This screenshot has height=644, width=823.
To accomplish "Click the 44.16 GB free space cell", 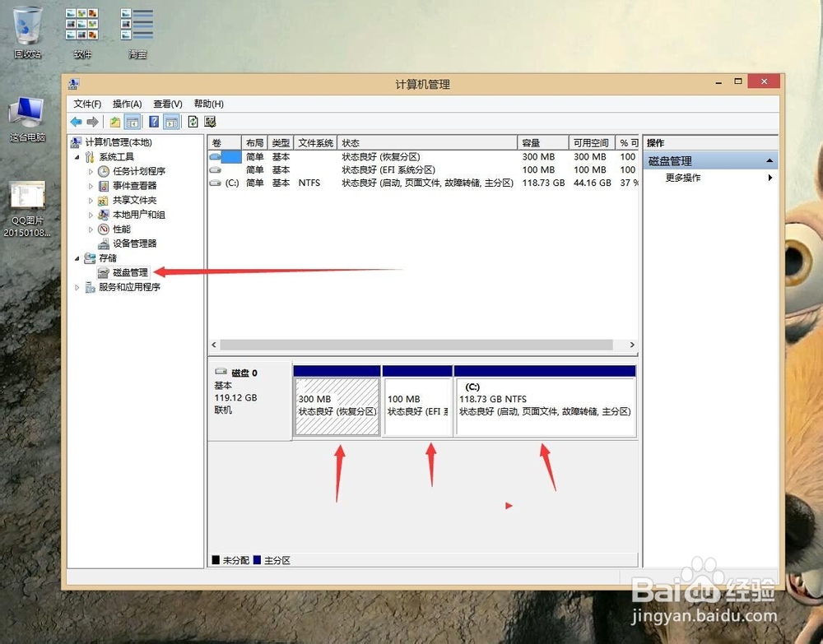I will pos(592,183).
